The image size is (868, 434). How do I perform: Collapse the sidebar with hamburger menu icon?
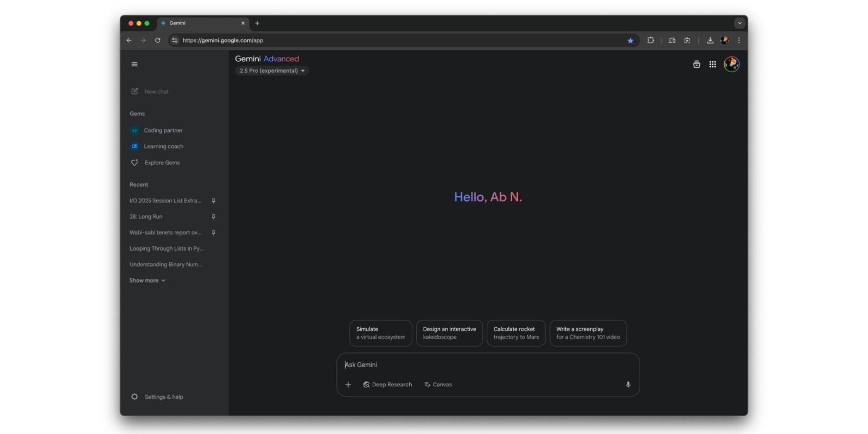[x=135, y=65]
